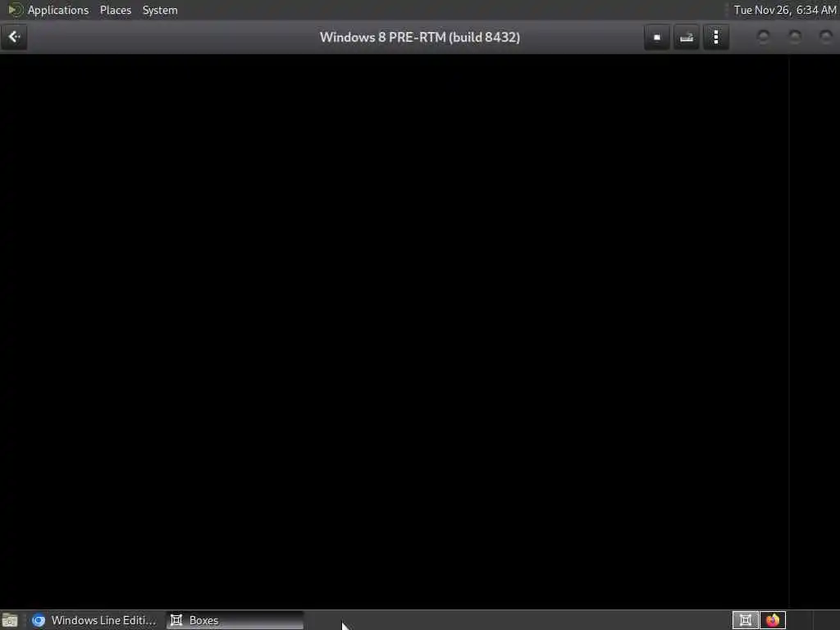840x630 pixels.
Task: Open the Places menu
Action: (115, 10)
